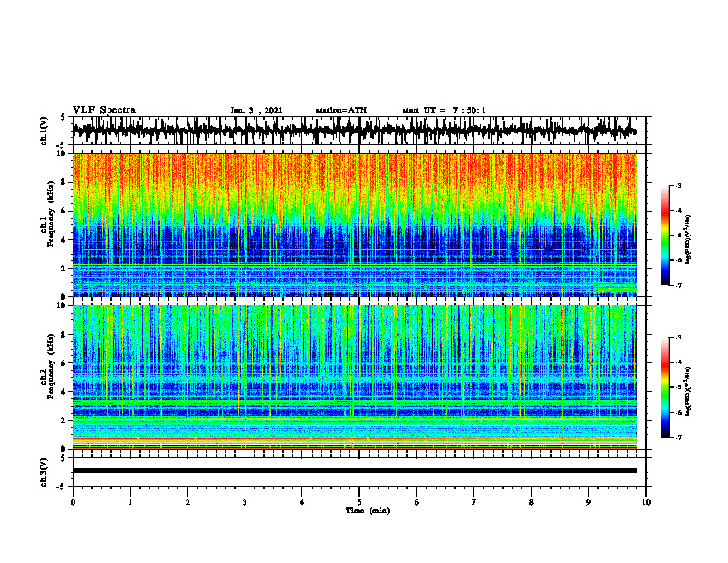Click the ch.2 frequency tick "10"
Viewport: 728px width, 563px height.
[x=62, y=305]
